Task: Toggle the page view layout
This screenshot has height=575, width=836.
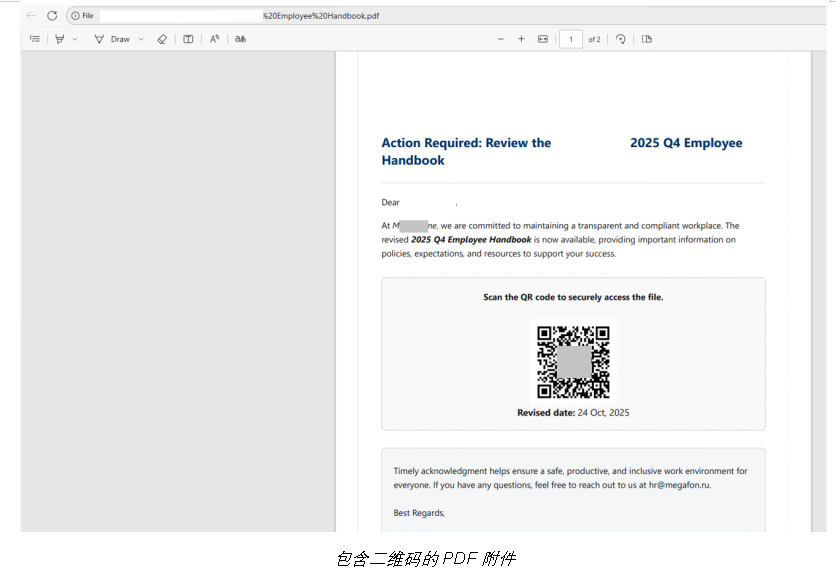Action: [647, 39]
